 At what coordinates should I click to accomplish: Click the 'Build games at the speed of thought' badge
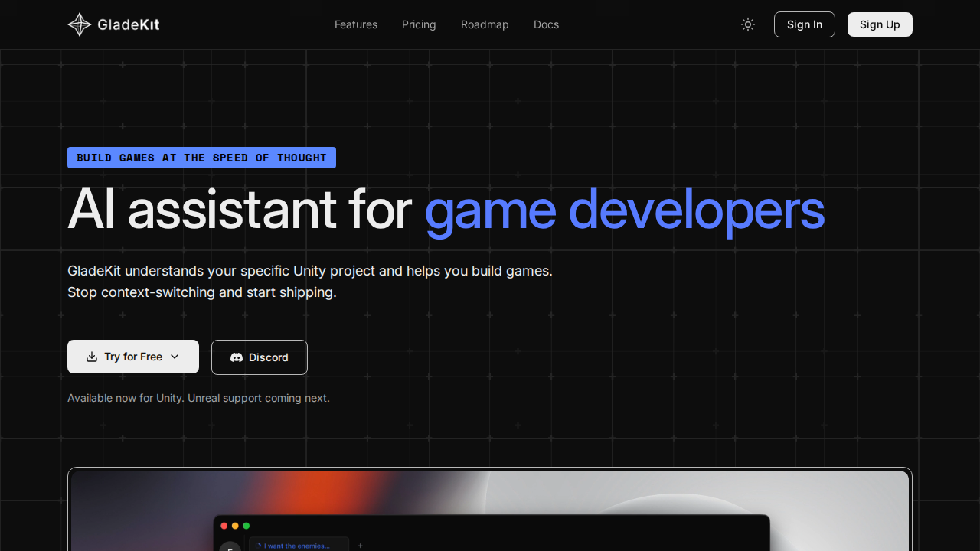(x=201, y=158)
